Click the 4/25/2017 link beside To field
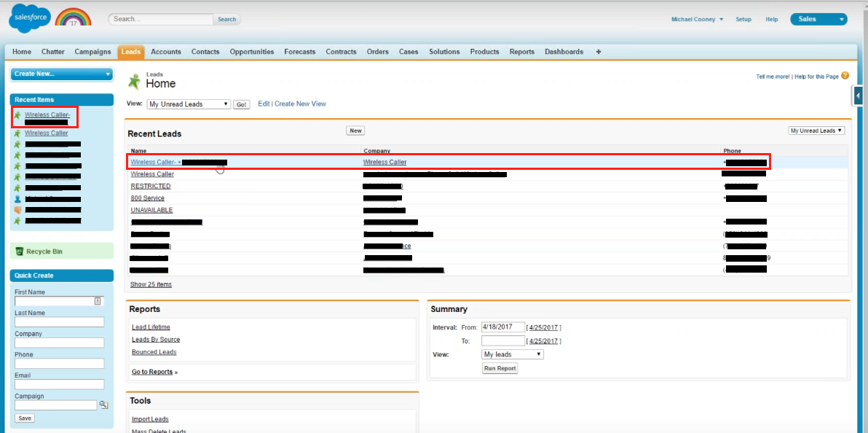Viewport: 868px width, 433px height. coord(544,342)
